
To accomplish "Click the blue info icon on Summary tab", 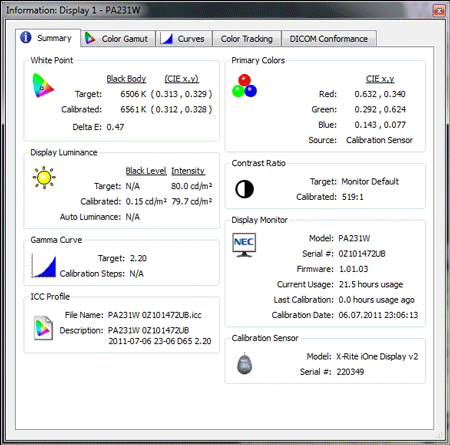I will (26, 37).
